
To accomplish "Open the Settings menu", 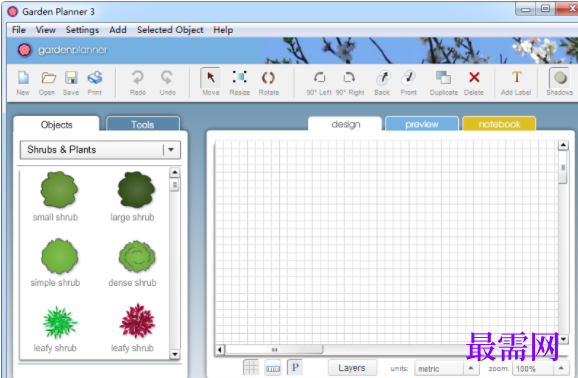I will pyautogui.click(x=82, y=30).
